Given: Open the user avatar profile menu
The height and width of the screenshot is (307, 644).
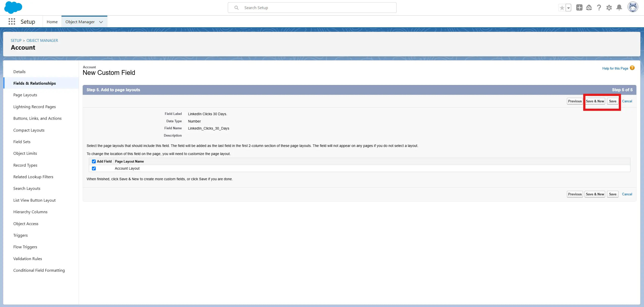Looking at the screenshot, I should pos(633,7).
